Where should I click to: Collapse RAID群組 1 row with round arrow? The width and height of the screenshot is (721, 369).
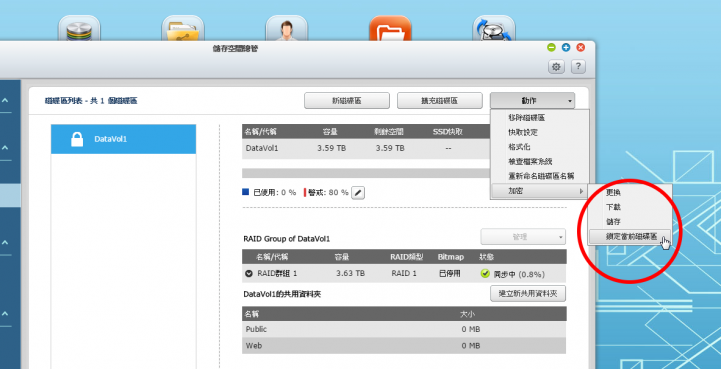point(249,274)
